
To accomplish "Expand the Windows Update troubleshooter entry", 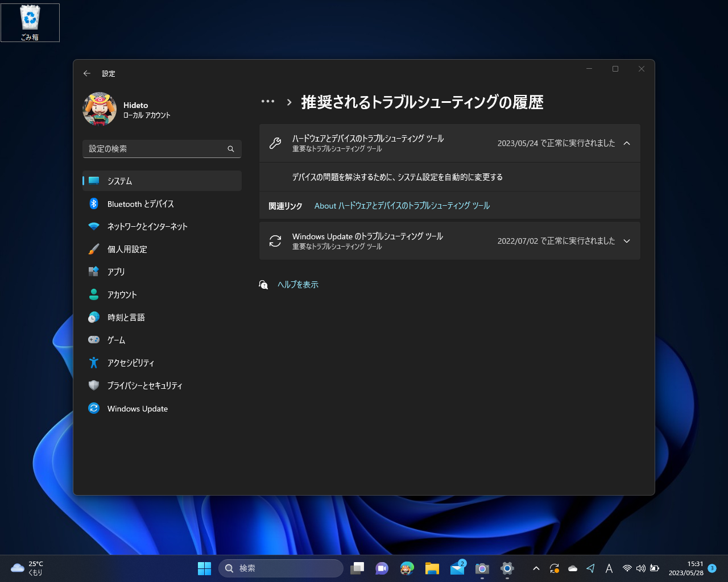I will point(627,240).
